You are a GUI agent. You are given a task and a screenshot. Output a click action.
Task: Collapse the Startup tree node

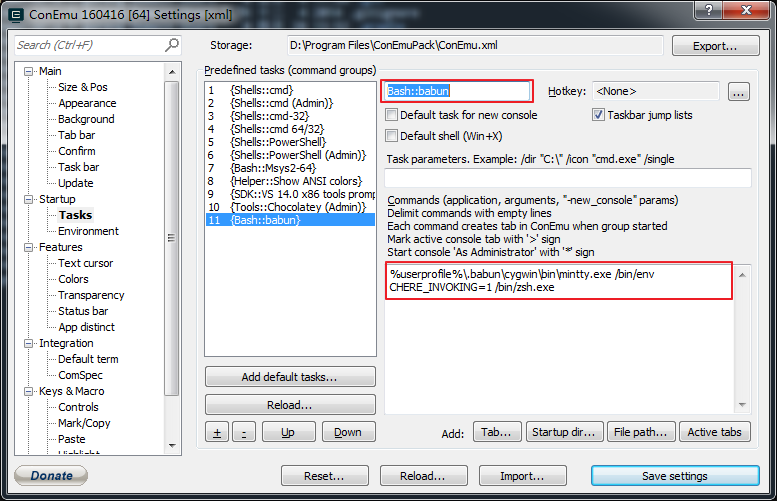29,199
